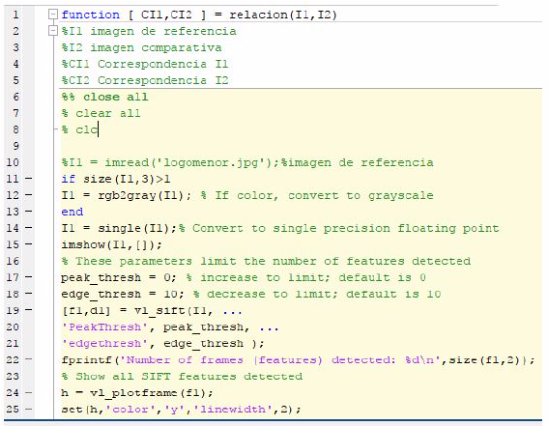
Task: Click 'edge_thresh = 10;' assignment
Action: coord(123,294)
